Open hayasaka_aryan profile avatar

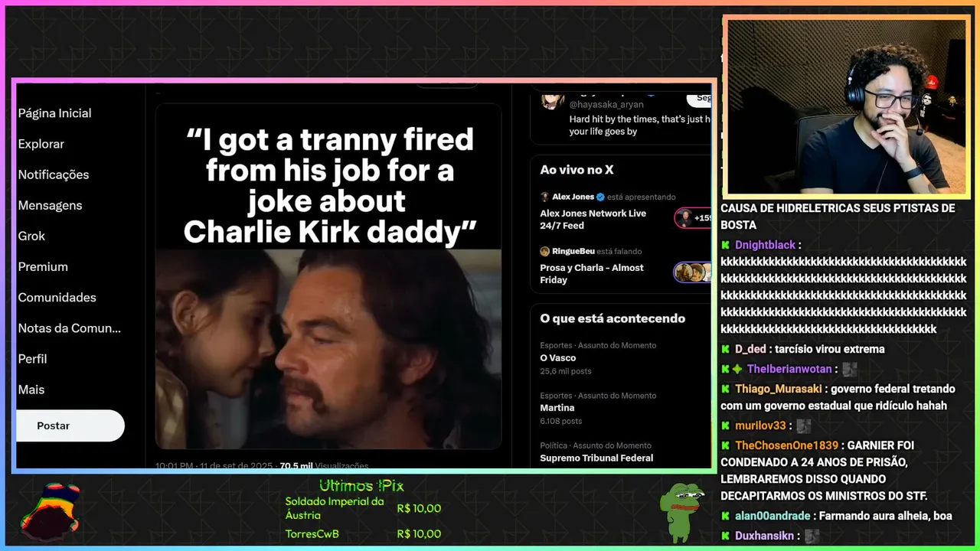(553, 100)
